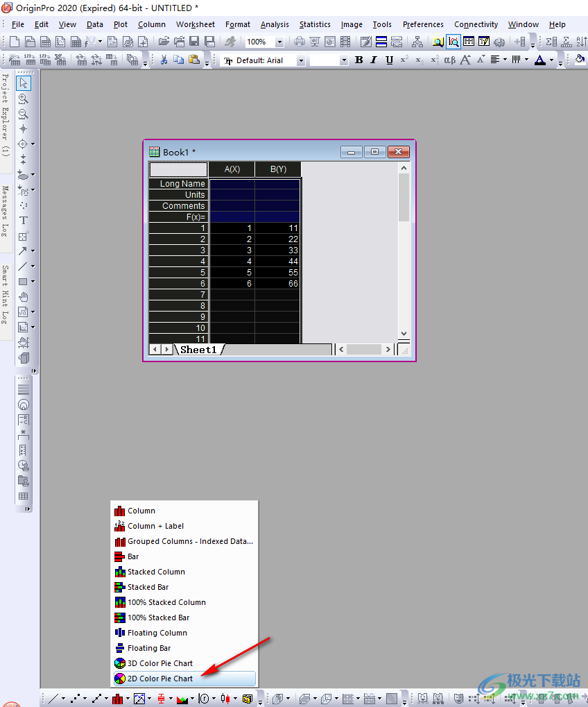Viewport: 588px width, 707px height.
Task: Select the Pointer tool
Action: tap(24, 83)
